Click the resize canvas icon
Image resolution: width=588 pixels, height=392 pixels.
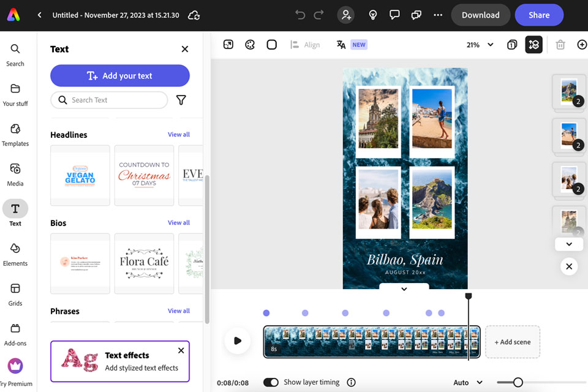(228, 45)
